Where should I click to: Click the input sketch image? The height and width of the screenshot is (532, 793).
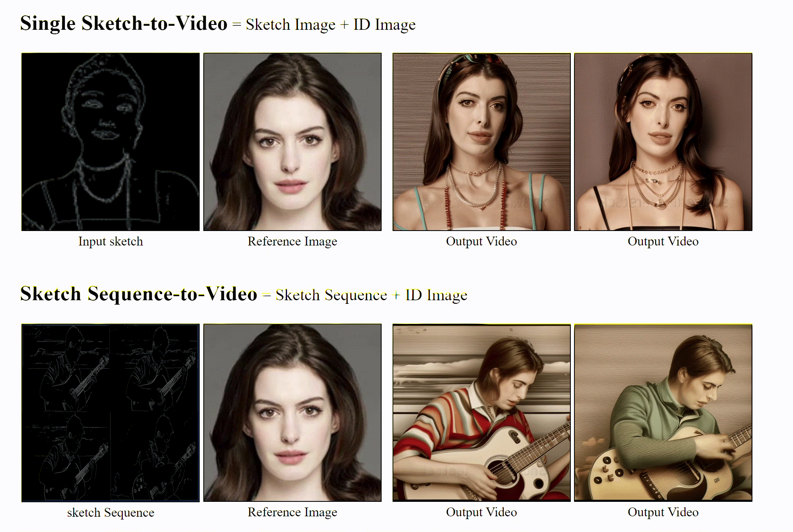(x=110, y=142)
